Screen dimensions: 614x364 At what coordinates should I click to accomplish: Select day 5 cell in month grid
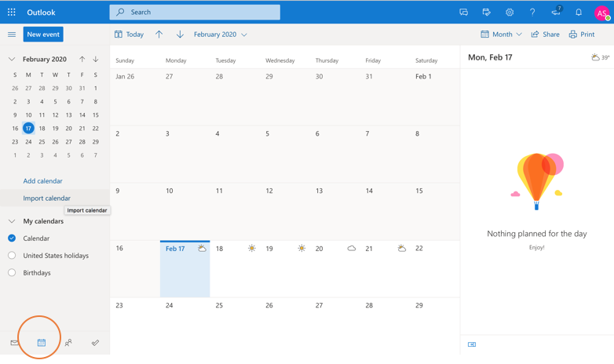point(285,155)
